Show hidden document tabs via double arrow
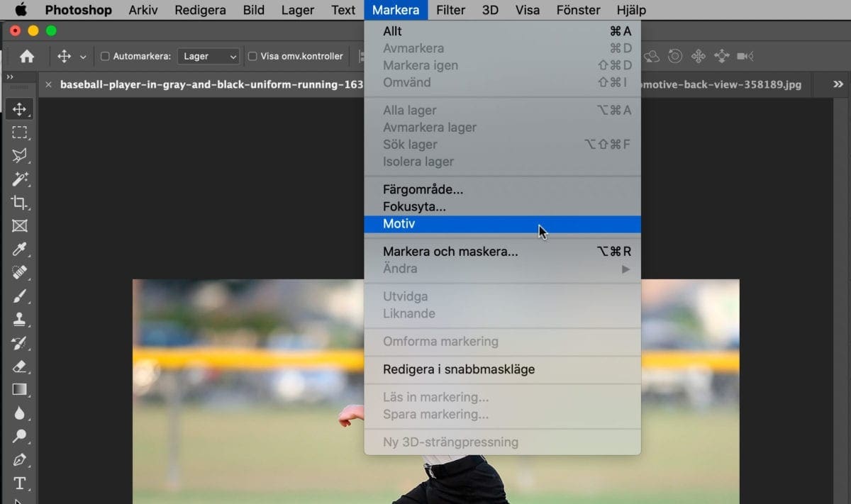Image resolution: width=851 pixels, height=504 pixels. coord(838,84)
